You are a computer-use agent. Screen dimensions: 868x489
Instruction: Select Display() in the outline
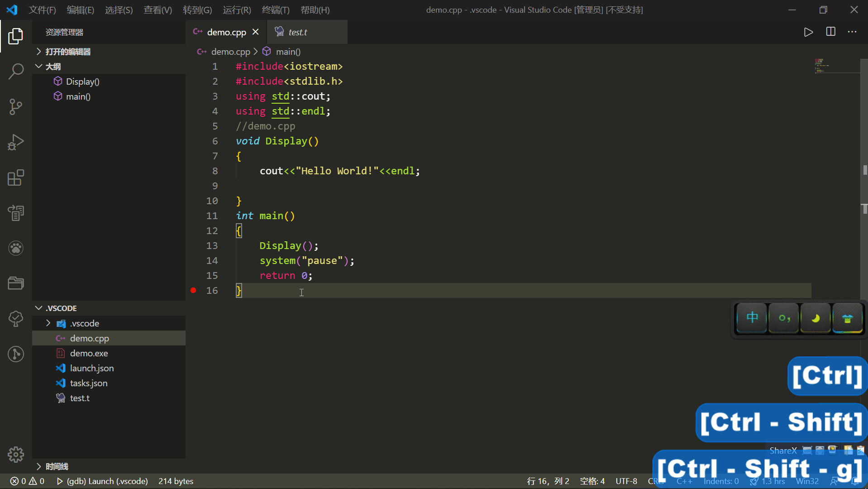tap(109, 81)
